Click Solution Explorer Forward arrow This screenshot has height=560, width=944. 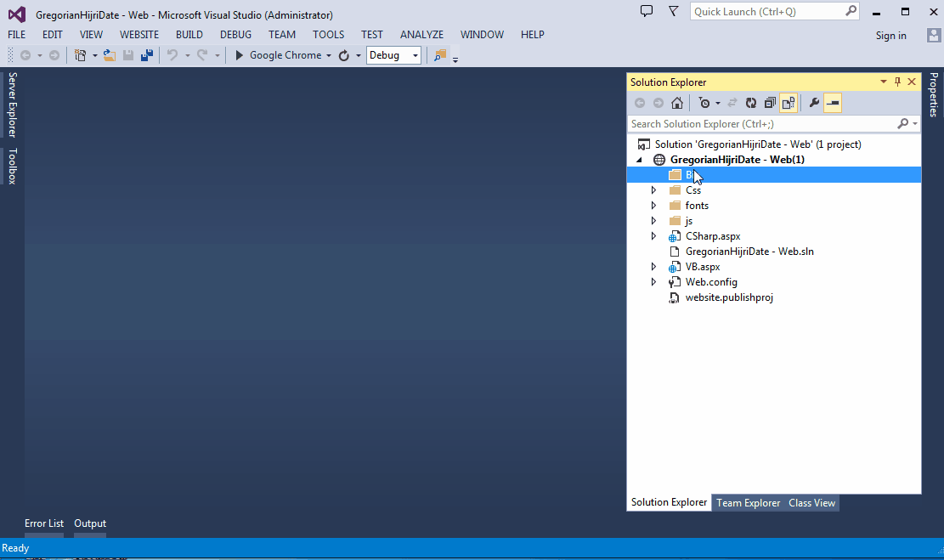coord(659,103)
